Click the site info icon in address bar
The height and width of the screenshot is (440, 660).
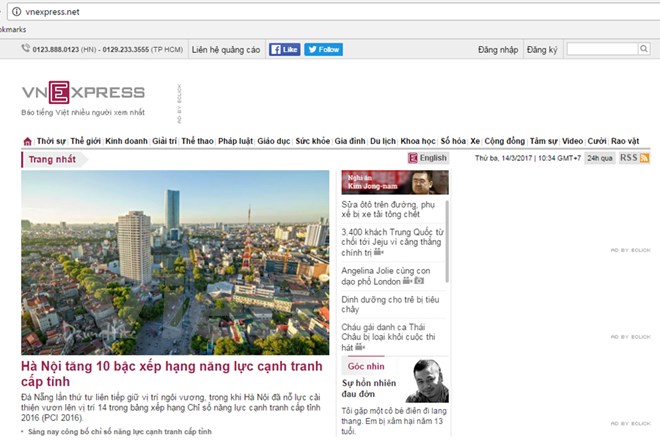(8, 12)
